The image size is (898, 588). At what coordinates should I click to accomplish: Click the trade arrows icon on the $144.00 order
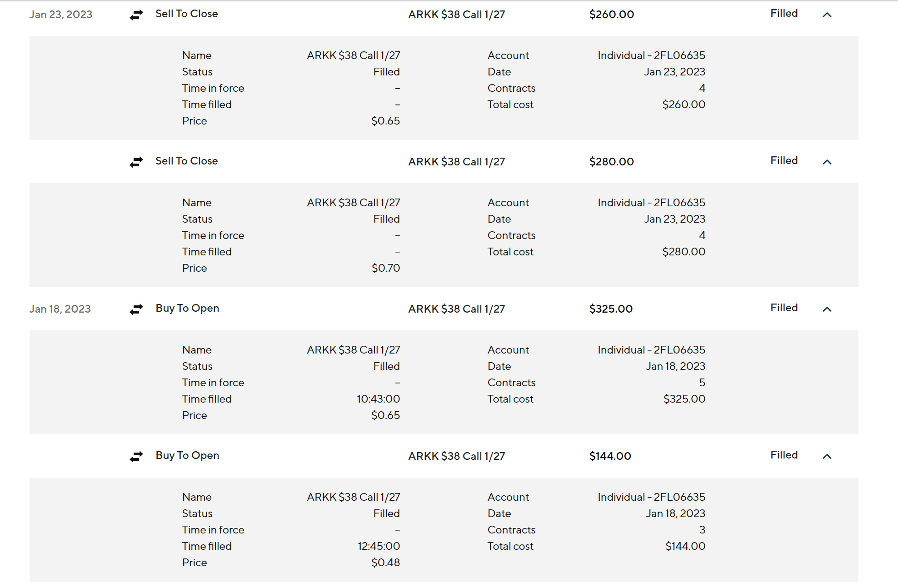click(x=136, y=457)
